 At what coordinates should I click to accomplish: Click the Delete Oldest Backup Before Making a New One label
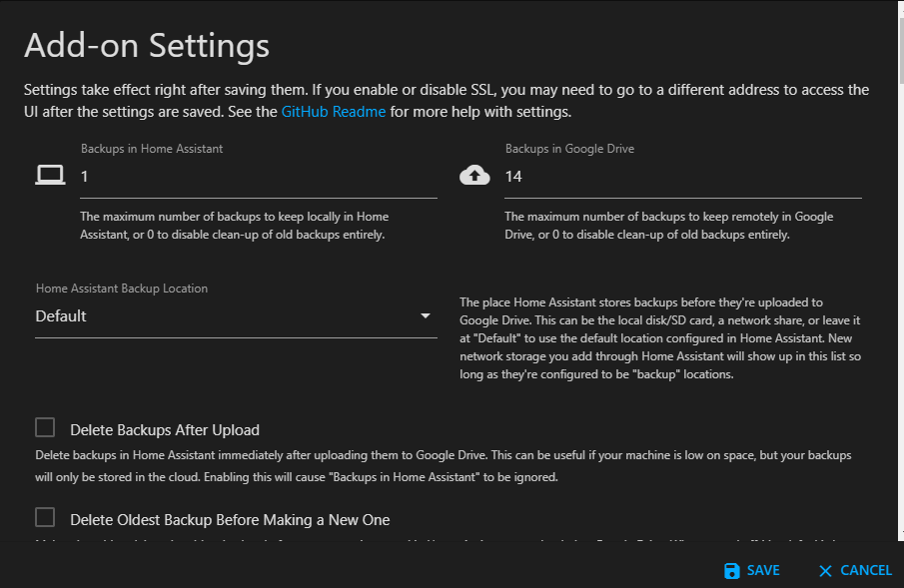pos(230,520)
